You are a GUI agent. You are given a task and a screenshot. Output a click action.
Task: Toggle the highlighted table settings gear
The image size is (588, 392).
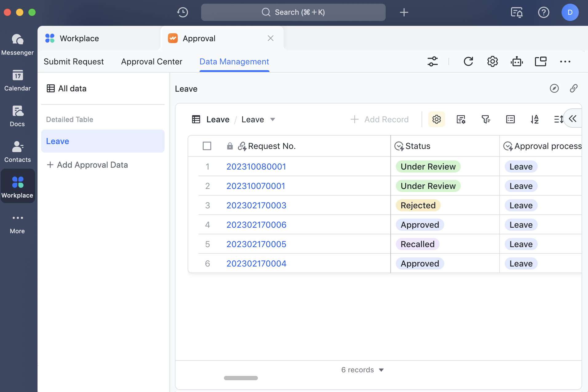coord(436,119)
